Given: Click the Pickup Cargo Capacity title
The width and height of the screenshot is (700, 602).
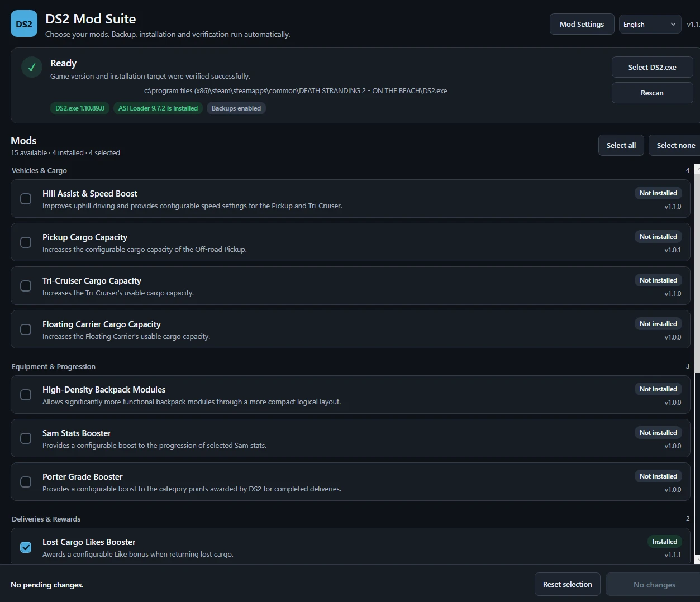Looking at the screenshot, I should pyautogui.click(x=85, y=237).
